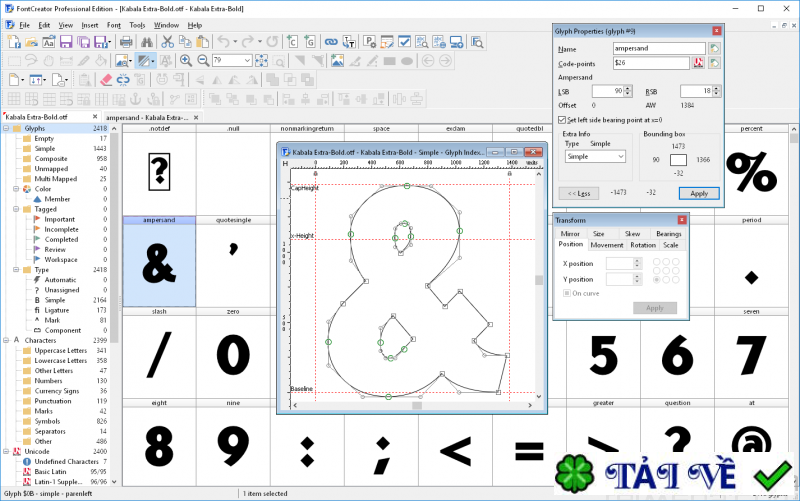This screenshot has height=501, width=800.
Task: Click the Find binoculars icon
Action: [x=146, y=42]
